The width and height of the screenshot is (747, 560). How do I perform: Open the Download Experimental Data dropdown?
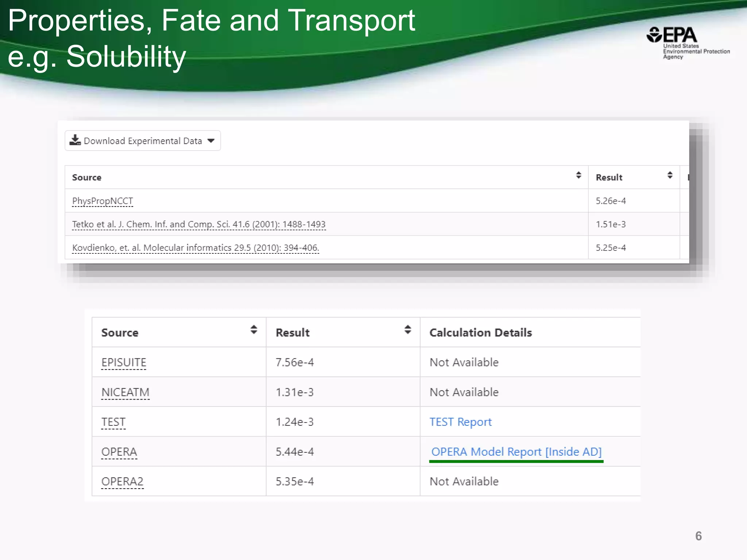click(143, 141)
